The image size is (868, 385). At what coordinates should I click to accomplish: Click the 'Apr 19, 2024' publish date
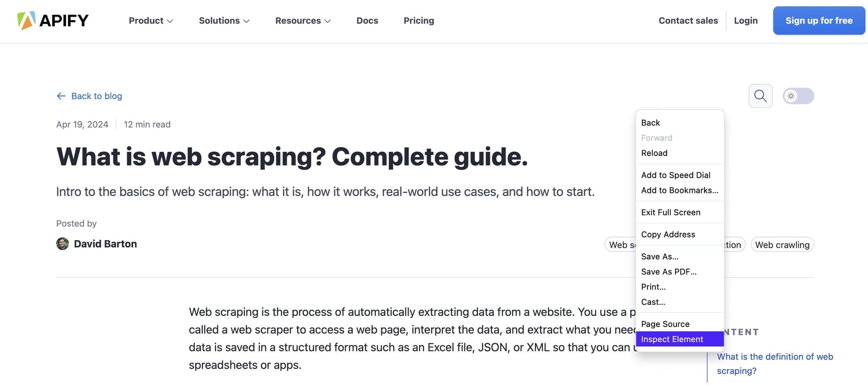[x=82, y=124]
